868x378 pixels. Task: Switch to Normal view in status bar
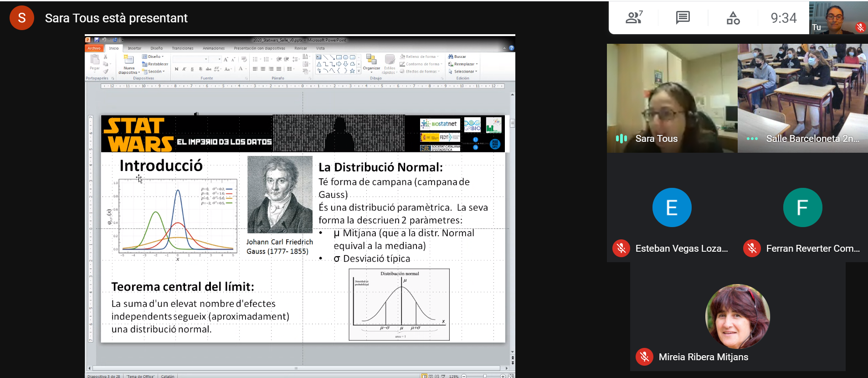[424, 376]
